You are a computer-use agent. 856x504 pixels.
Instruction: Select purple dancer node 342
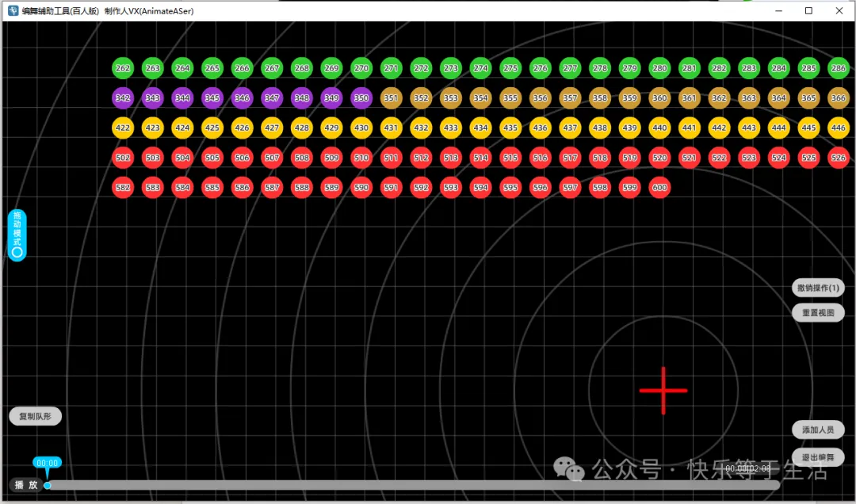(123, 98)
